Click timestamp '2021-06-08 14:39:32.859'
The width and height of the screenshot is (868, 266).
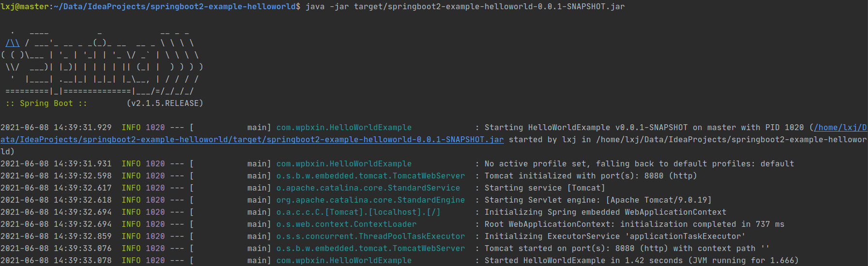[56, 236]
